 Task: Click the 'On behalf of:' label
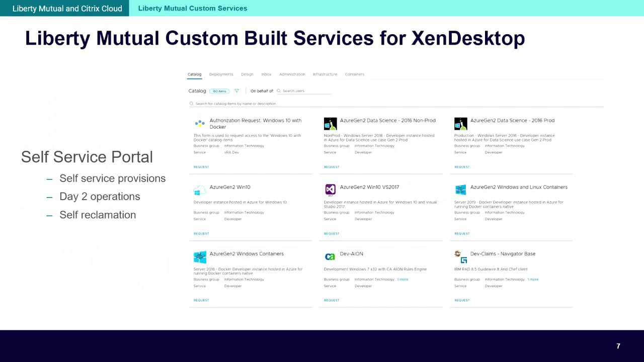click(262, 91)
